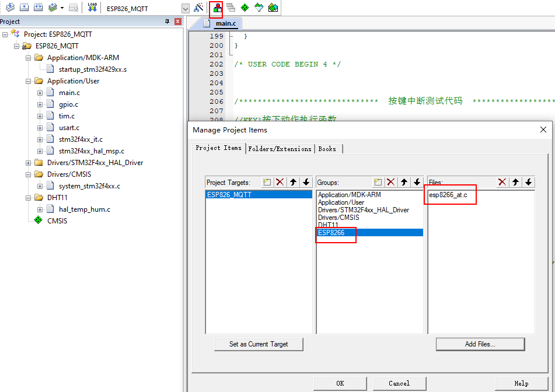This screenshot has width=555, height=392.
Task: Click the Help button
Action: (x=521, y=383)
